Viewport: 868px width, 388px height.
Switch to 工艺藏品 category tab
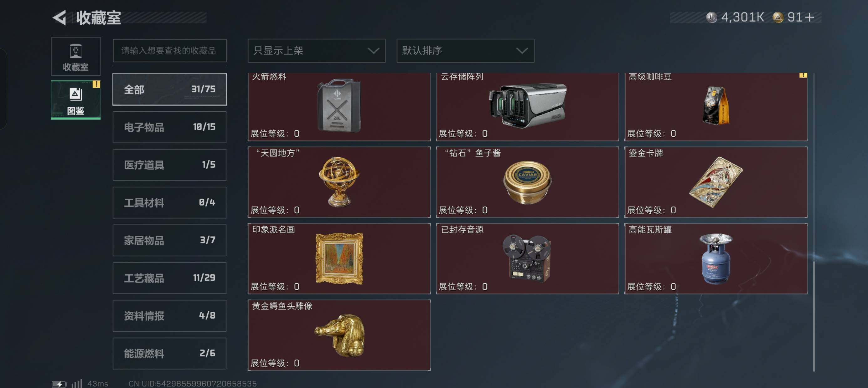click(169, 278)
